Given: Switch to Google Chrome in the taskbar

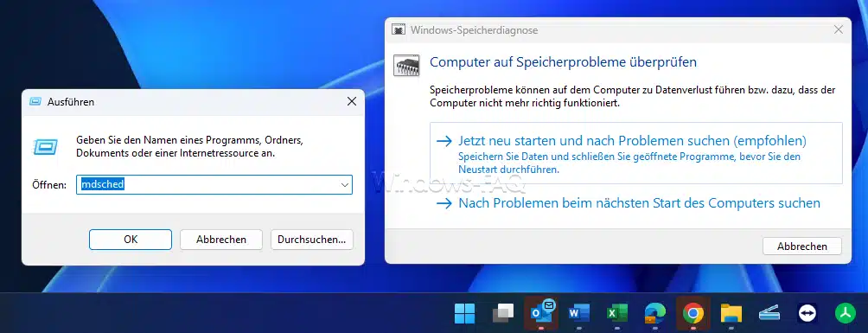Looking at the screenshot, I should pyautogui.click(x=693, y=314).
